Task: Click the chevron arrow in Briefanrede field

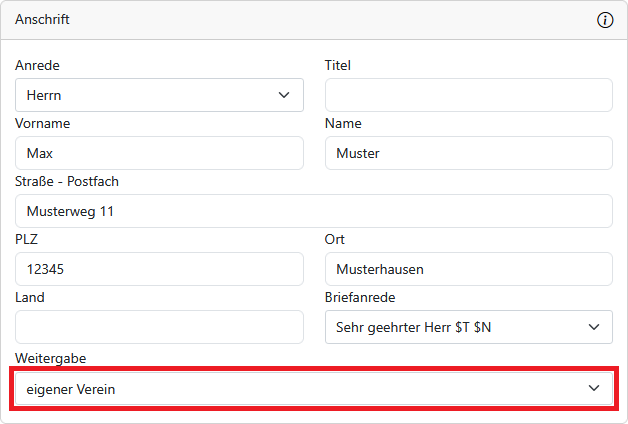Action: coord(593,327)
